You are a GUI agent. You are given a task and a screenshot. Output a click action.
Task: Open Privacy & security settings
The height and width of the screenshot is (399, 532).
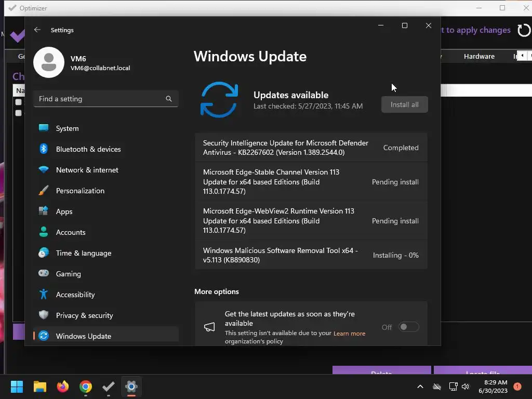click(x=106, y=315)
